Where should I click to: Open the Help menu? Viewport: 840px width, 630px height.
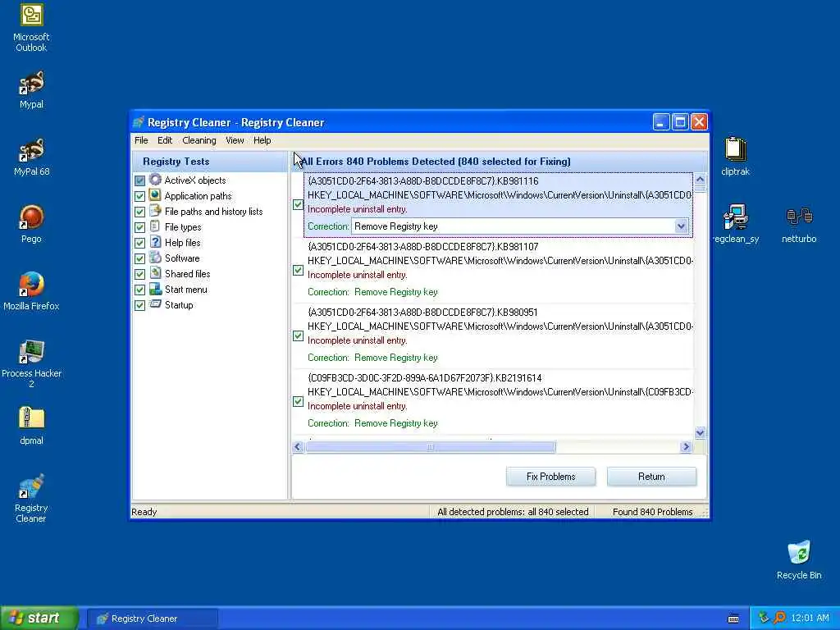point(262,140)
